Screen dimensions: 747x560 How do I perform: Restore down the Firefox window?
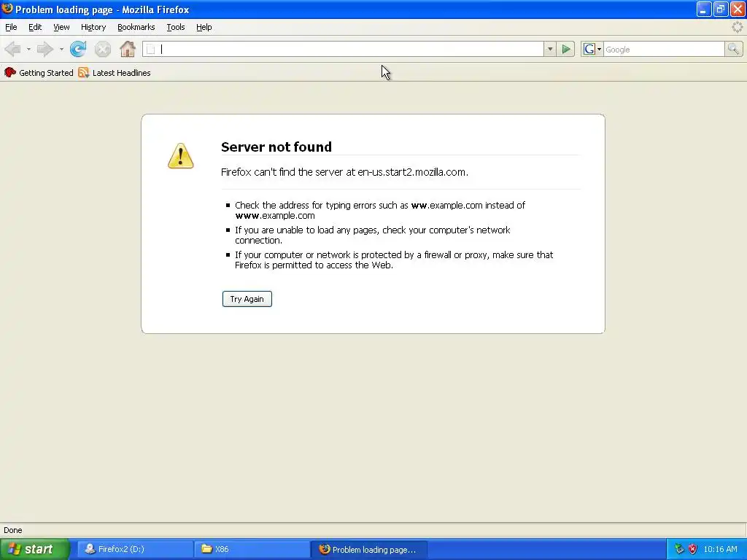point(720,9)
